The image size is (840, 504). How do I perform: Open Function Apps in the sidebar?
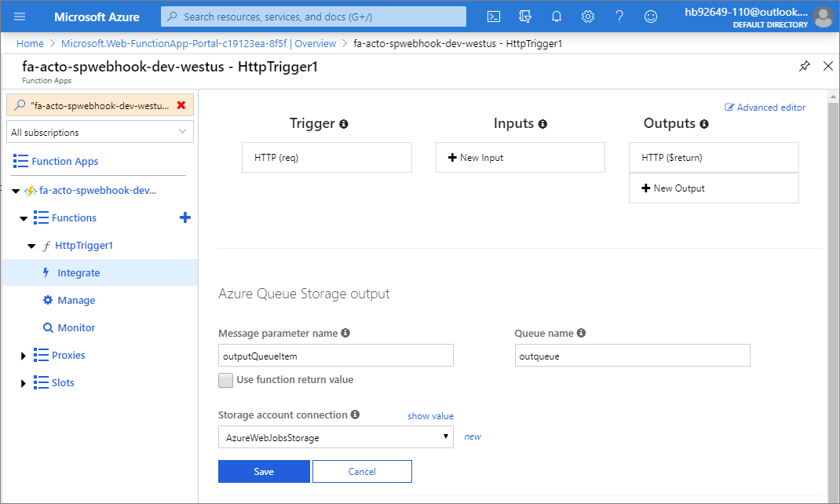pyautogui.click(x=65, y=161)
